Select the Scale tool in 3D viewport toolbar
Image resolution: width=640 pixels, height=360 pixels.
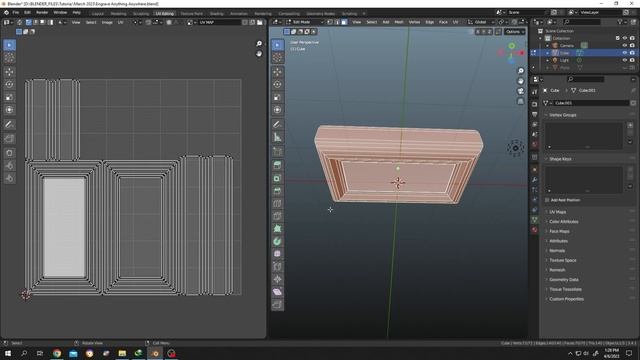pos(278,97)
